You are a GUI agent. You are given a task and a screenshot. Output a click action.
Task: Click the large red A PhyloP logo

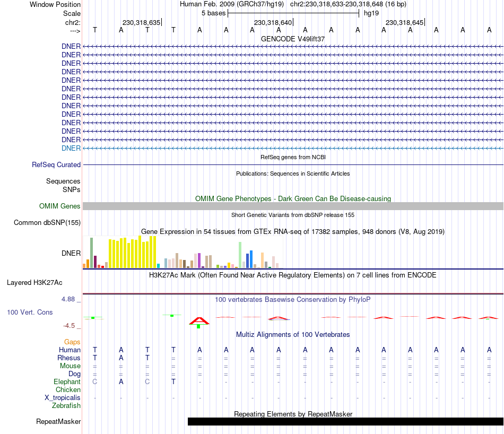pos(199,321)
